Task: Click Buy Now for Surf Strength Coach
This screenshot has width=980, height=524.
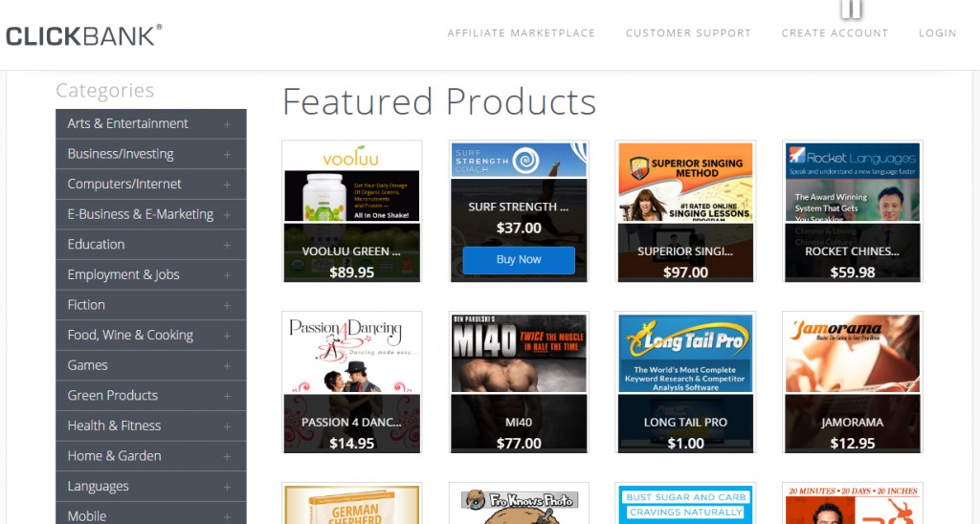Action: click(519, 260)
